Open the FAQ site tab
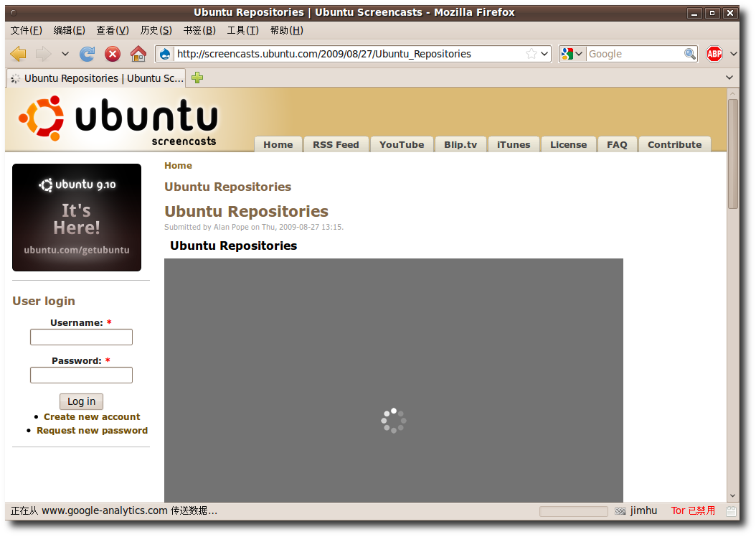 point(617,144)
